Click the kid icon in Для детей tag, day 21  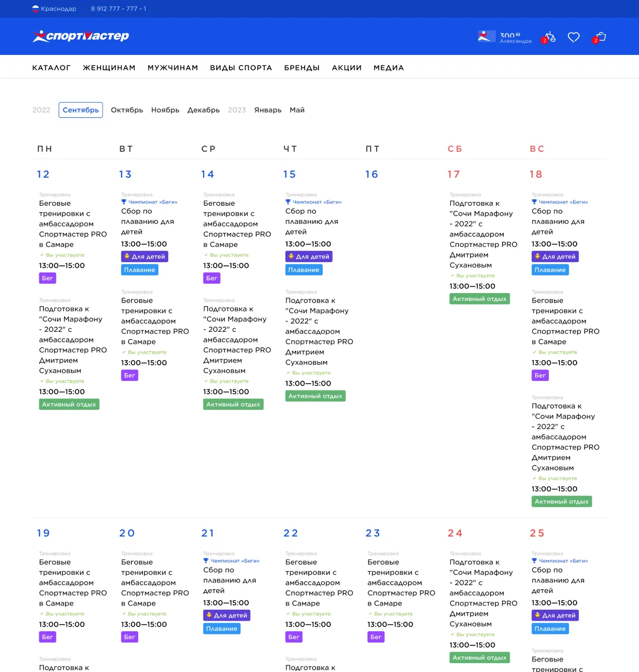click(x=210, y=615)
